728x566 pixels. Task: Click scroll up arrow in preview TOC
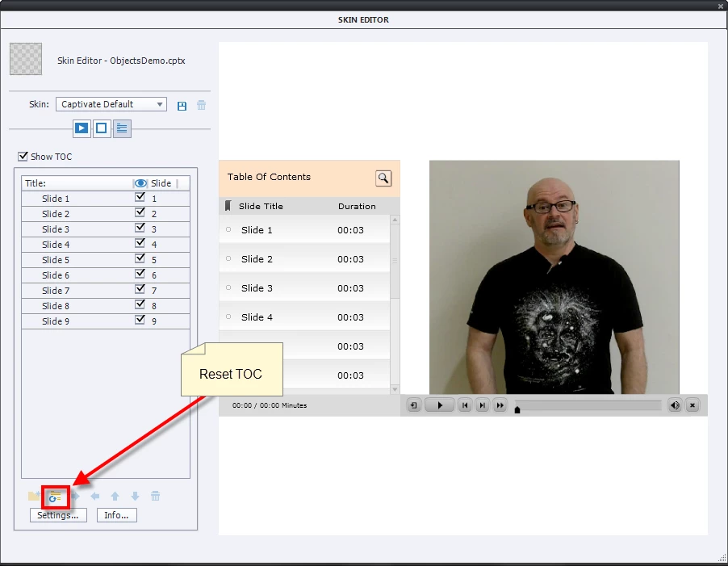pyautogui.click(x=395, y=220)
